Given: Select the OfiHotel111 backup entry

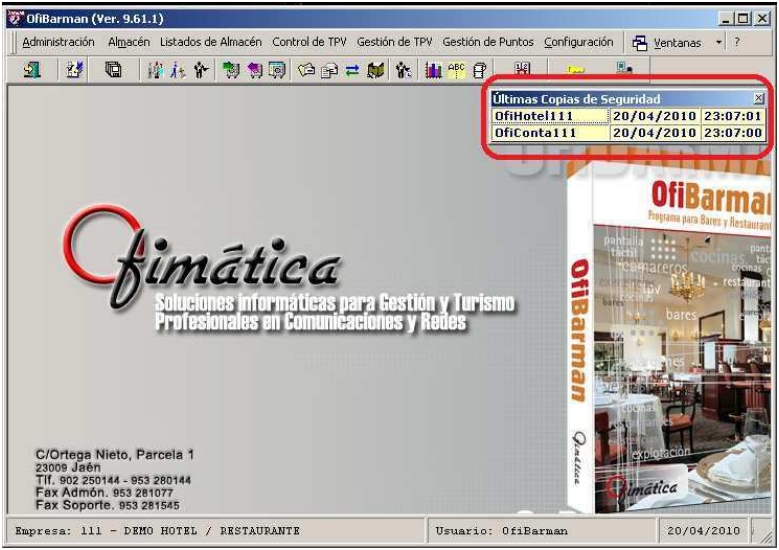Looking at the screenshot, I should [x=550, y=116].
